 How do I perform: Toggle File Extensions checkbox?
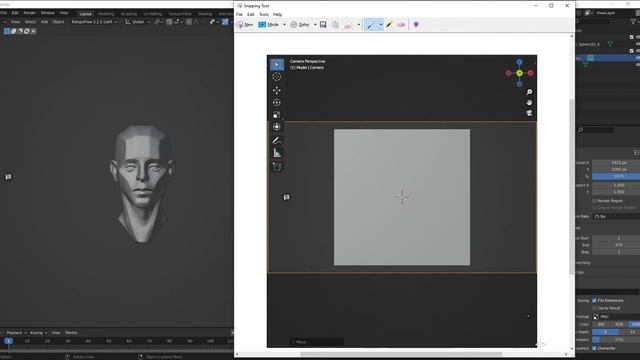594,300
